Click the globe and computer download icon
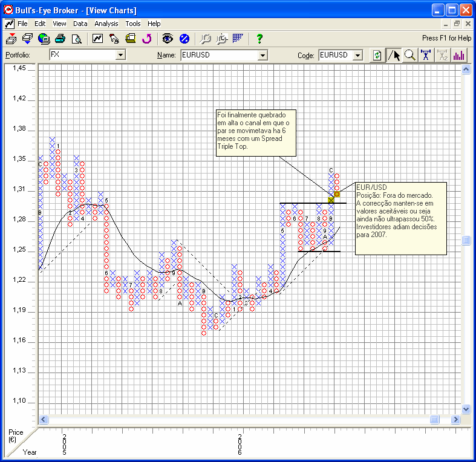476x462 pixels. [44, 39]
